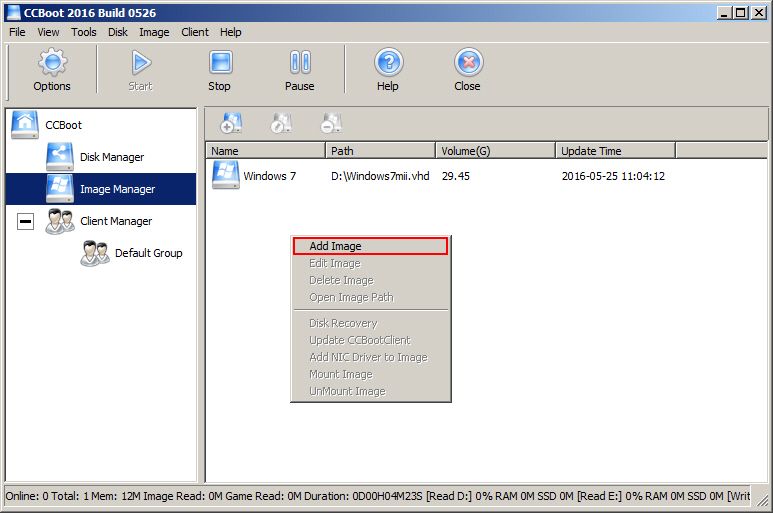
Task: Click the status bar Duration 0D00H04M23S text
Action: [363, 496]
